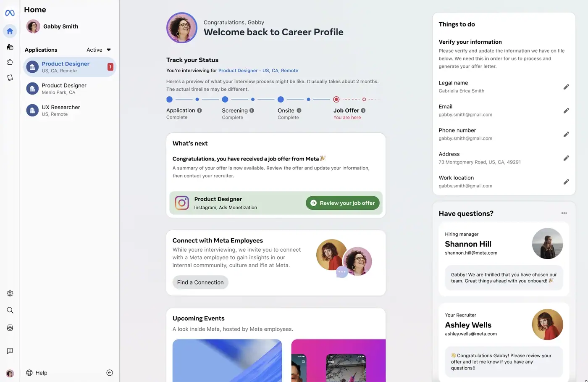This screenshot has width=588, height=382.
Task: Edit Legal name with pencil icon
Action: coord(566,87)
